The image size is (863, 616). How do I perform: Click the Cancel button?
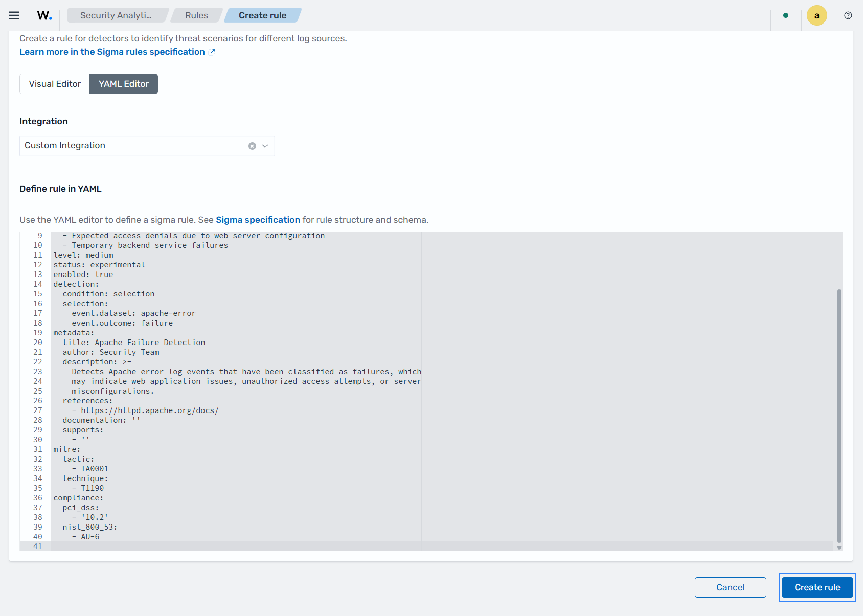(731, 587)
